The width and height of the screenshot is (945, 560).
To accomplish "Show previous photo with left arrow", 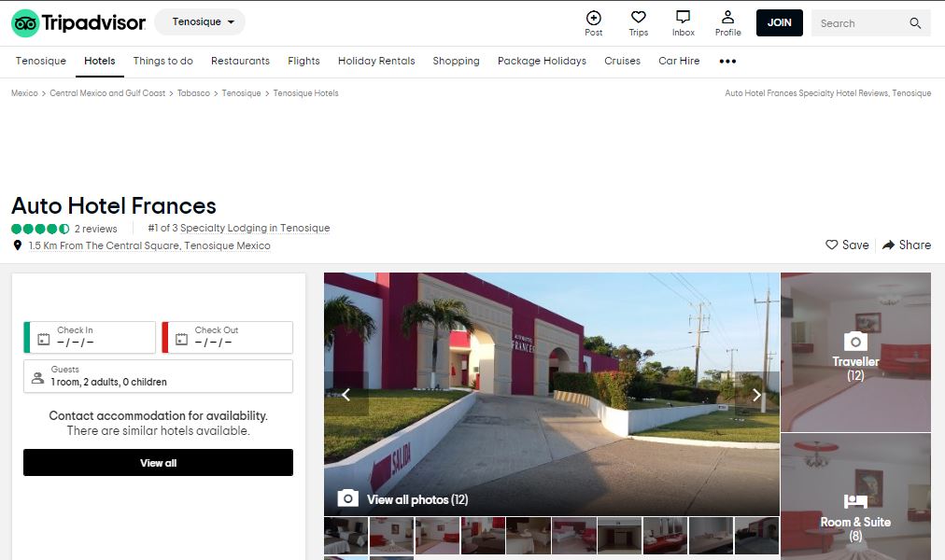I will 346,395.
